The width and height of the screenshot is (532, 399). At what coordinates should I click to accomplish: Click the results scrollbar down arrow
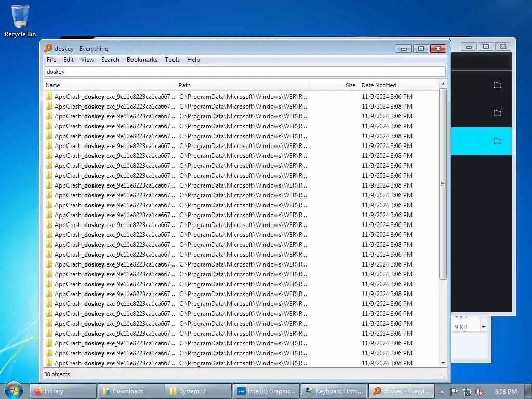coord(443,363)
